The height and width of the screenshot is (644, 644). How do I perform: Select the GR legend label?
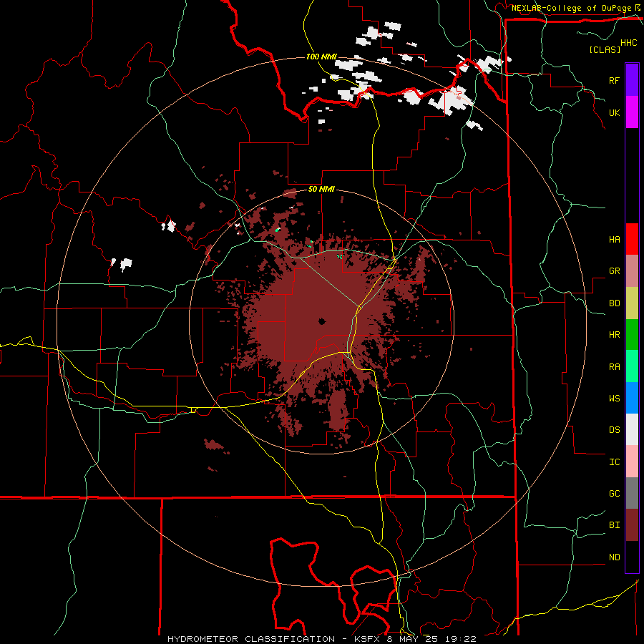tap(614, 271)
